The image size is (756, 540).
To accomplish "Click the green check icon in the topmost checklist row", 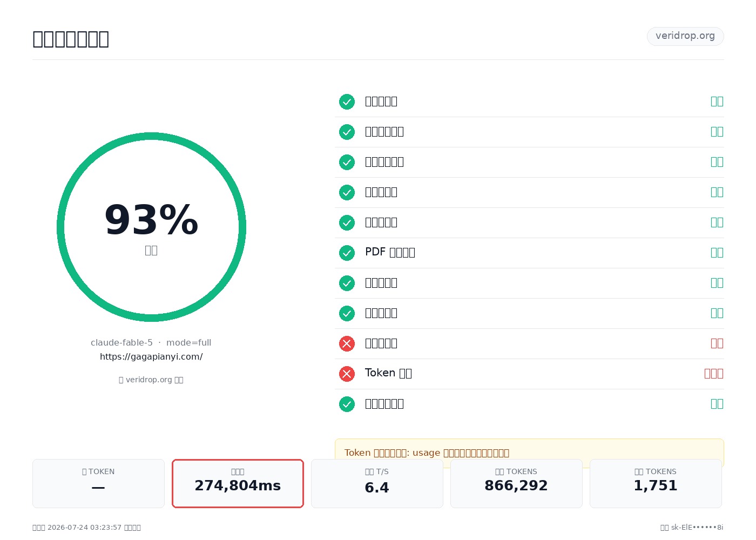I will [347, 102].
